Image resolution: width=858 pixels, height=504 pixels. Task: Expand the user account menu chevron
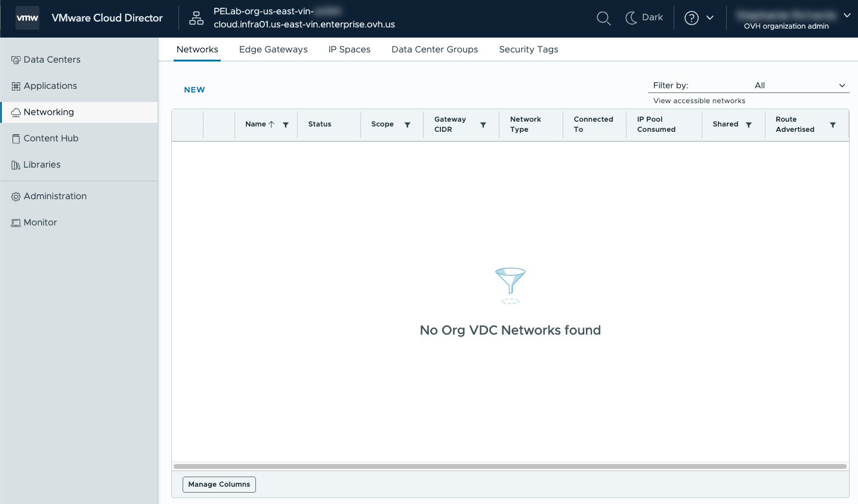point(847,15)
